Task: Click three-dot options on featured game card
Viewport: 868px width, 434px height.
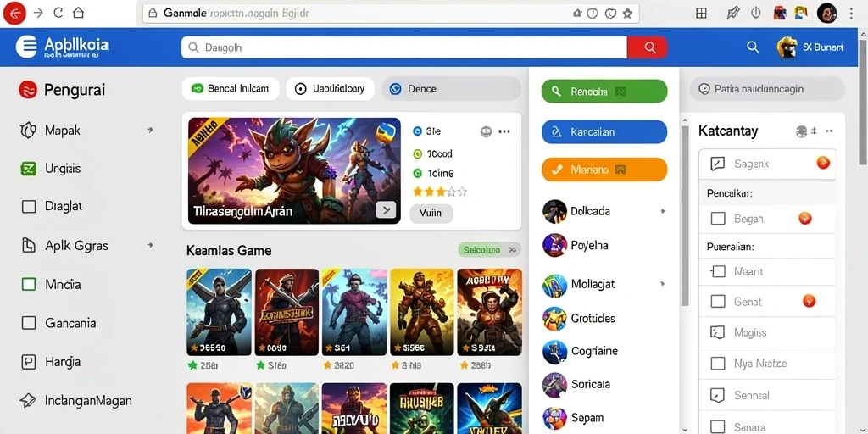Action: [x=504, y=131]
